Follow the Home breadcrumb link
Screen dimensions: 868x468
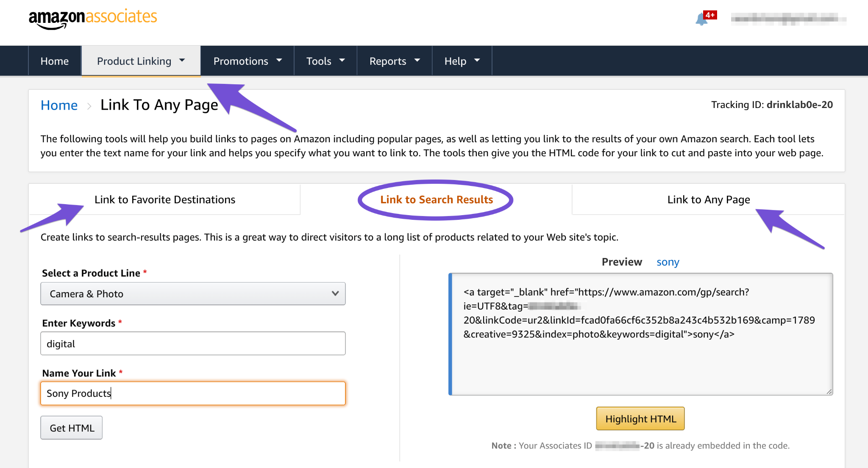[x=59, y=105]
